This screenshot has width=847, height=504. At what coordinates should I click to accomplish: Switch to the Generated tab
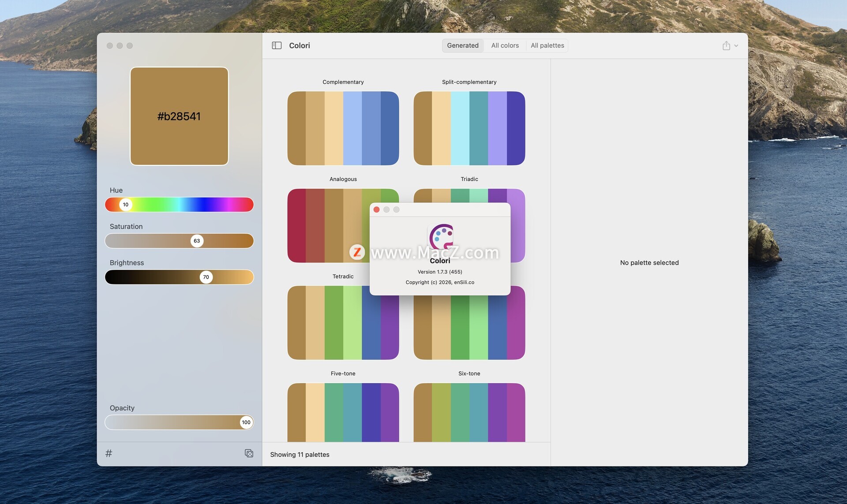pyautogui.click(x=462, y=45)
